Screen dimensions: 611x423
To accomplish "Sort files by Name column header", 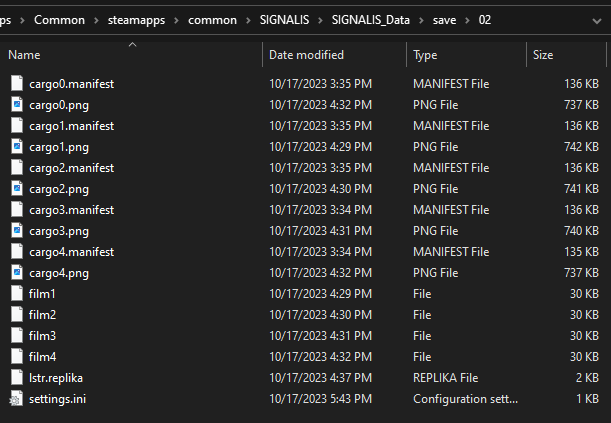I will click(24, 55).
